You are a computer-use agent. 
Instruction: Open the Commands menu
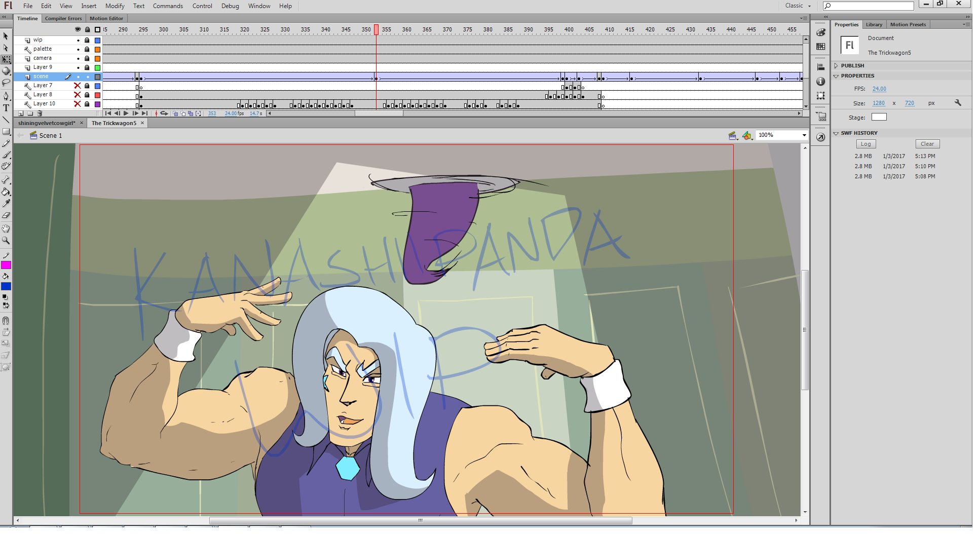coord(168,6)
